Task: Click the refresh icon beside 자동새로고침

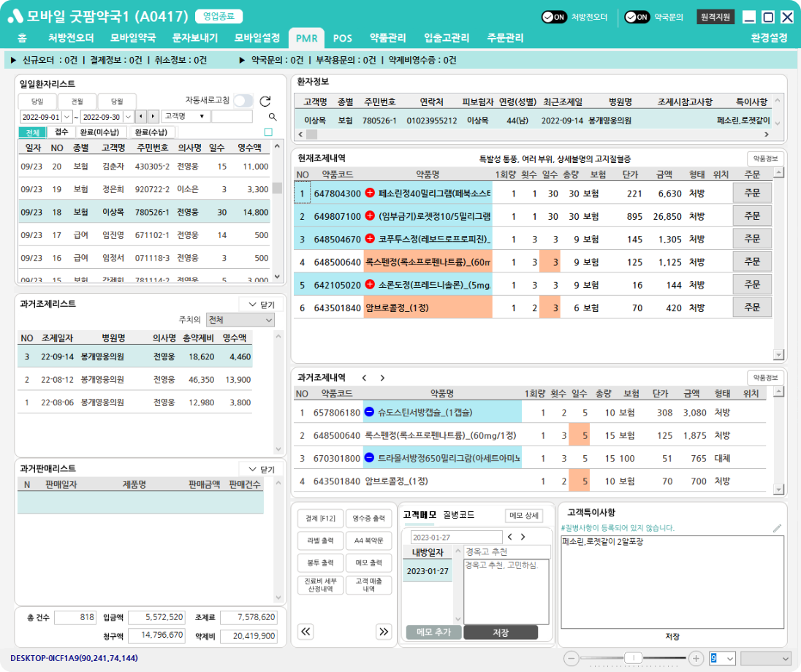Action: tap(265, 102)
